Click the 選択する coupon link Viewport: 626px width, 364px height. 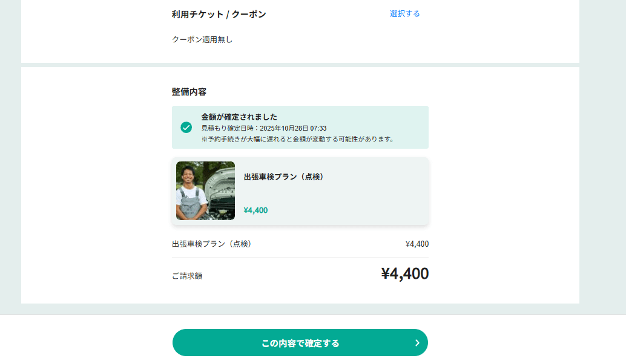[404, 13]
